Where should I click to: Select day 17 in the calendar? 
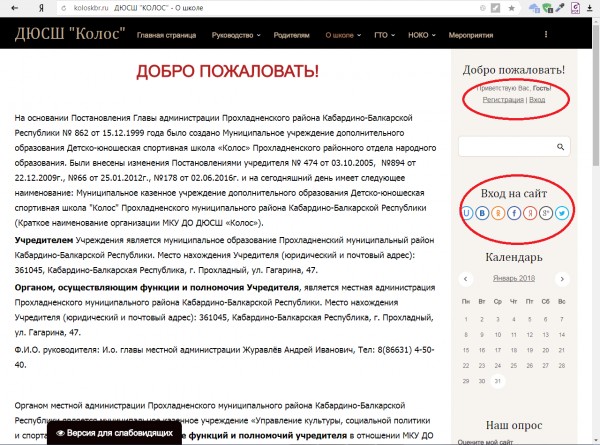tap(498, 350)
